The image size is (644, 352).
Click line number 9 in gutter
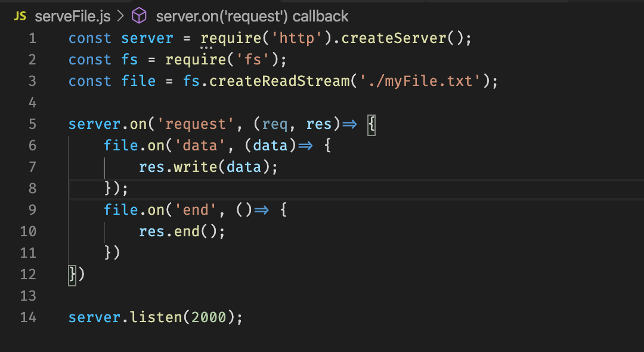pos(32,210)
